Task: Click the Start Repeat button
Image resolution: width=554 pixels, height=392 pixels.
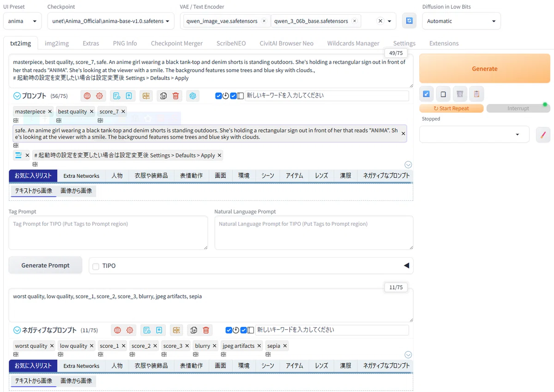Action: point(452,109)
